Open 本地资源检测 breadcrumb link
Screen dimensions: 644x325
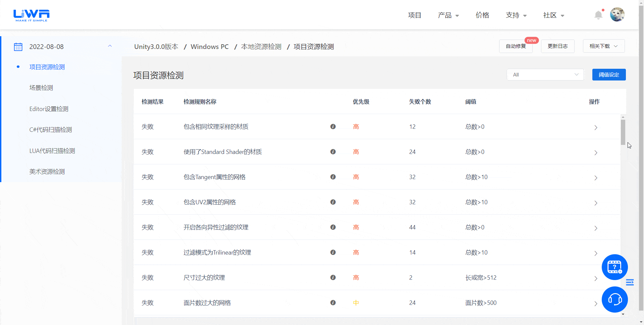(x=261, y=47)
